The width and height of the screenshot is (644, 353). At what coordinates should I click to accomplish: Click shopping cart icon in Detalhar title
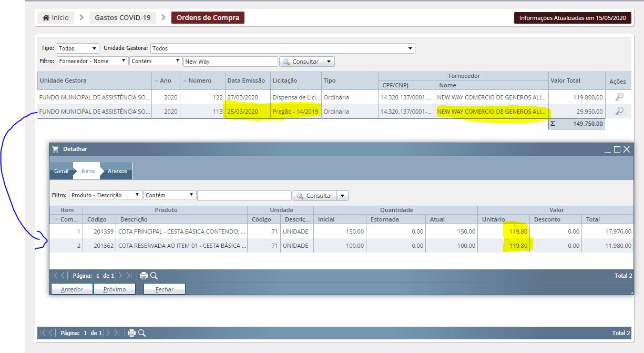(x=56, y=149)
